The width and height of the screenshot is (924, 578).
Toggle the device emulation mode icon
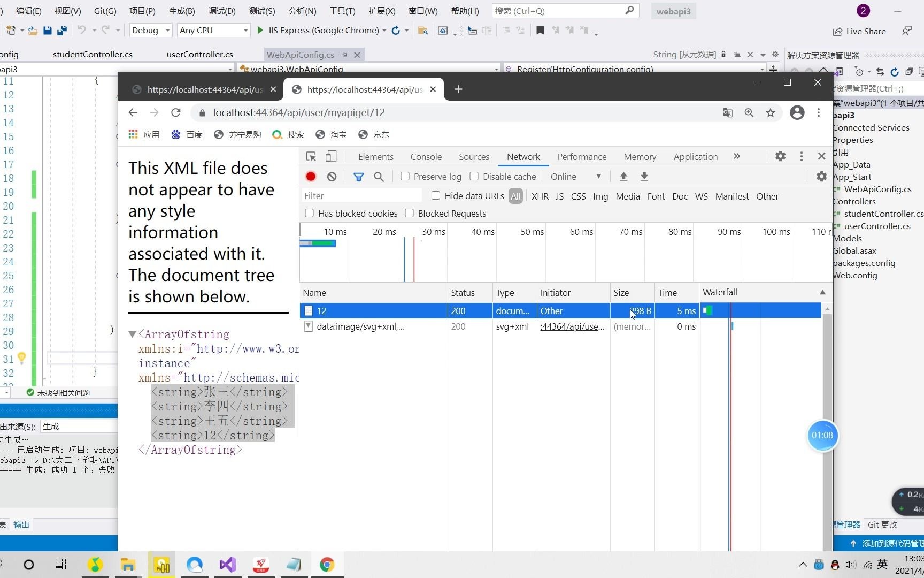click(331, 156)
